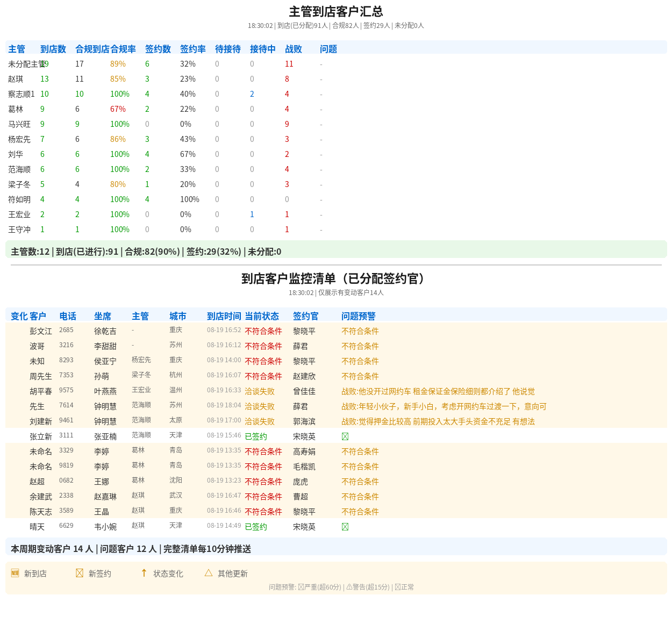Click the 其他更新 triangle icon

209,573
